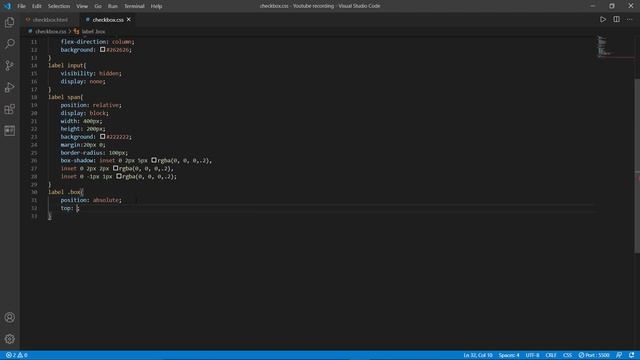
Task: Open the Go menu
Action: click(x=98, y=6)
